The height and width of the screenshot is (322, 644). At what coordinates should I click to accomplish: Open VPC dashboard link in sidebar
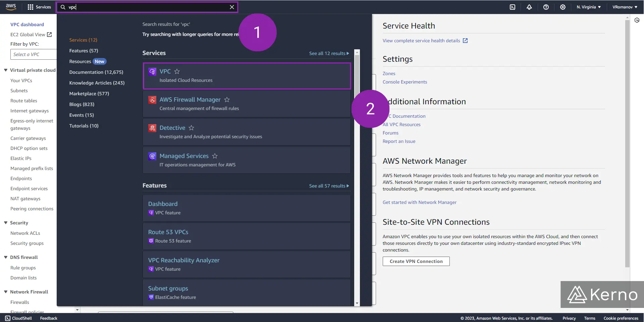27,24
